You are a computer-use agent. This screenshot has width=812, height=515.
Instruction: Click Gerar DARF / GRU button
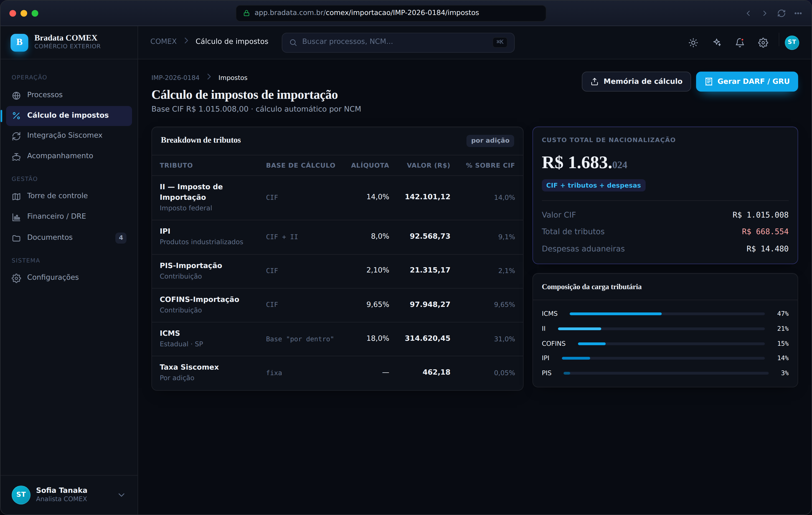[x=747, y=81]
